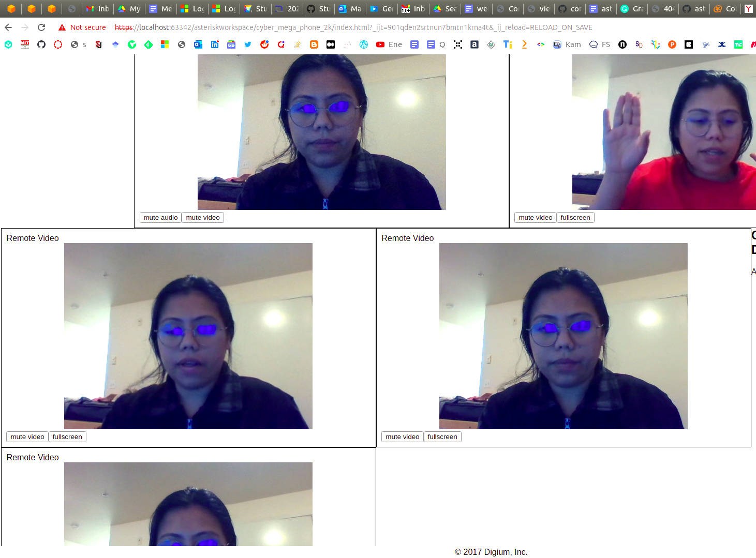Click the localhost URL address bar

tap(352, 27)
